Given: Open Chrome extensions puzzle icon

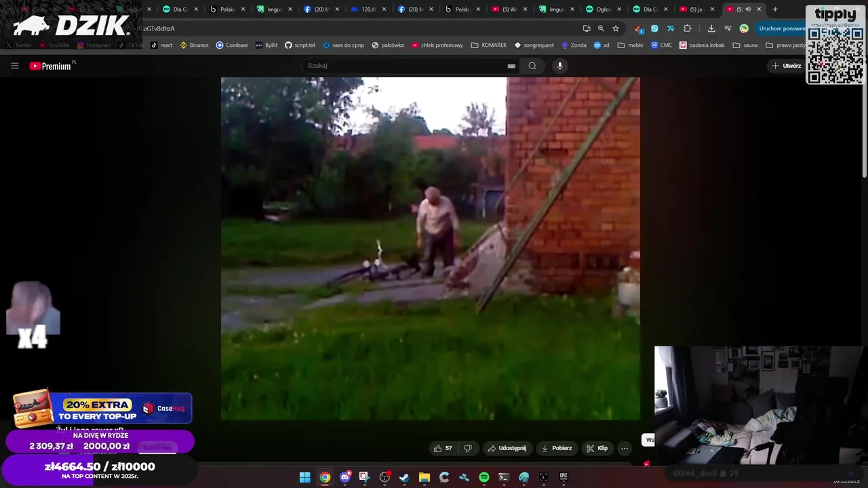Looking at the screenshot, I should [x=688, y=28].
